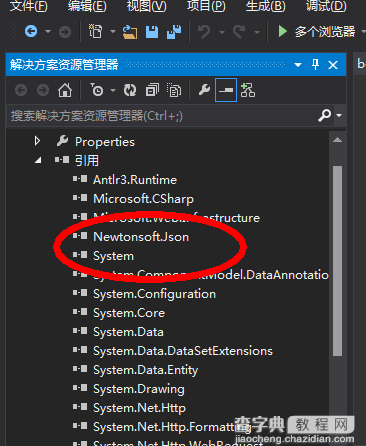The width and height of the screenshot is (366, 446).
Task: Toggle the Solution Explorer auto-hide pin
Action: pyautogui.click(x=315, y=64)
